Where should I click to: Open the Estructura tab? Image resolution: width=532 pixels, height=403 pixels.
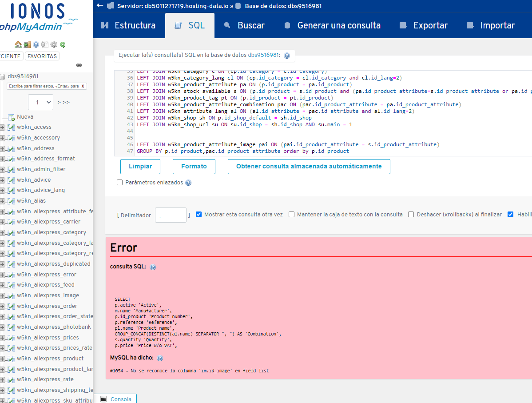[129, 25]
